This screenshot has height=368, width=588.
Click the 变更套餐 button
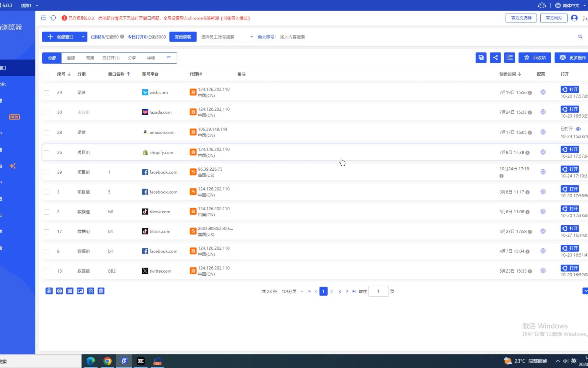pyautogui.click(x=183, y=37)
